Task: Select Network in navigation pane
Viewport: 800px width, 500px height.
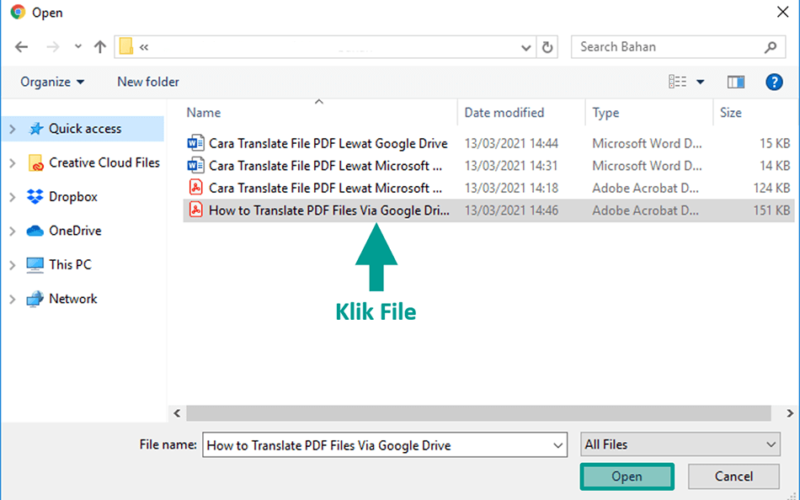Action: pyautogui.click(x=73, y=299)
